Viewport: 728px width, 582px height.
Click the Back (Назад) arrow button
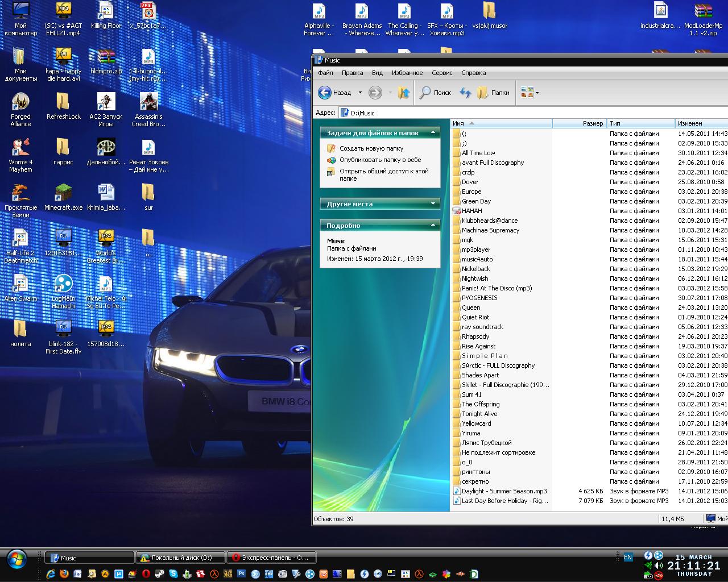point(335,93)
